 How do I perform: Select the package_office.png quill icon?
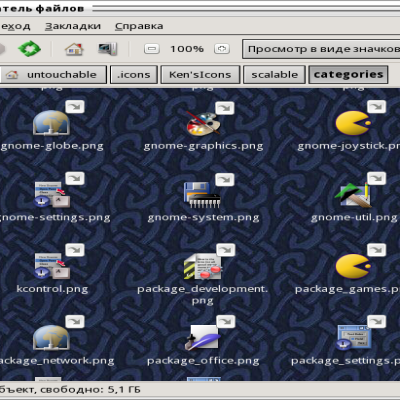pos(203,337)
